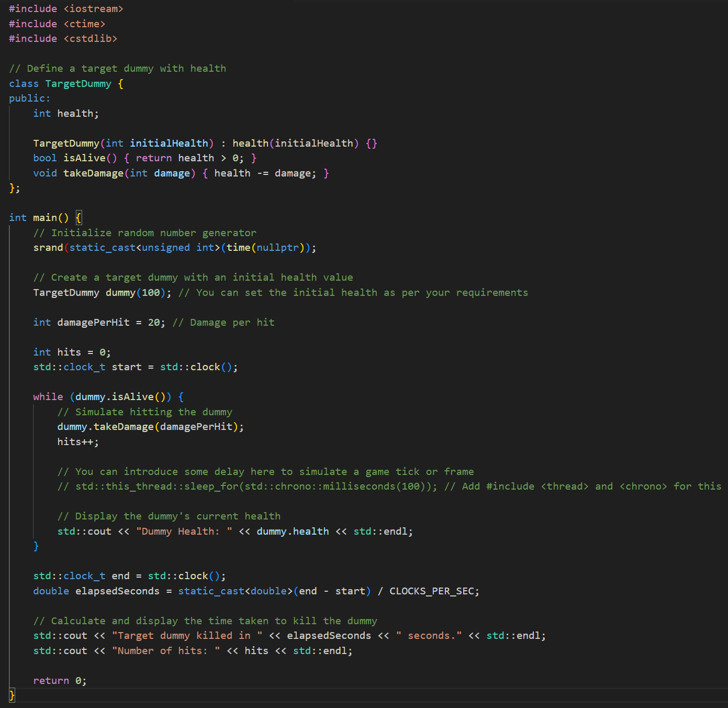The height and width of the screenshot is (708, 728).
Task: Click the "Dummy Health: " string literal
Action: 184,532
